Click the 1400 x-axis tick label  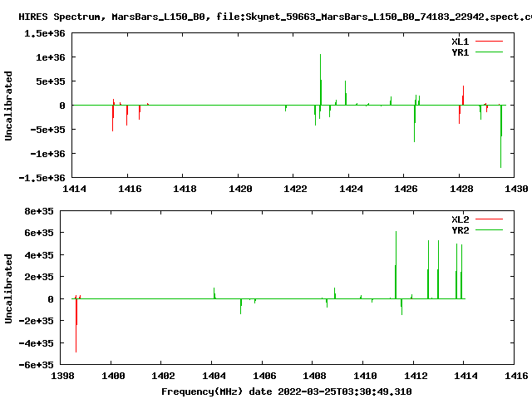click(x=113, y=376)
